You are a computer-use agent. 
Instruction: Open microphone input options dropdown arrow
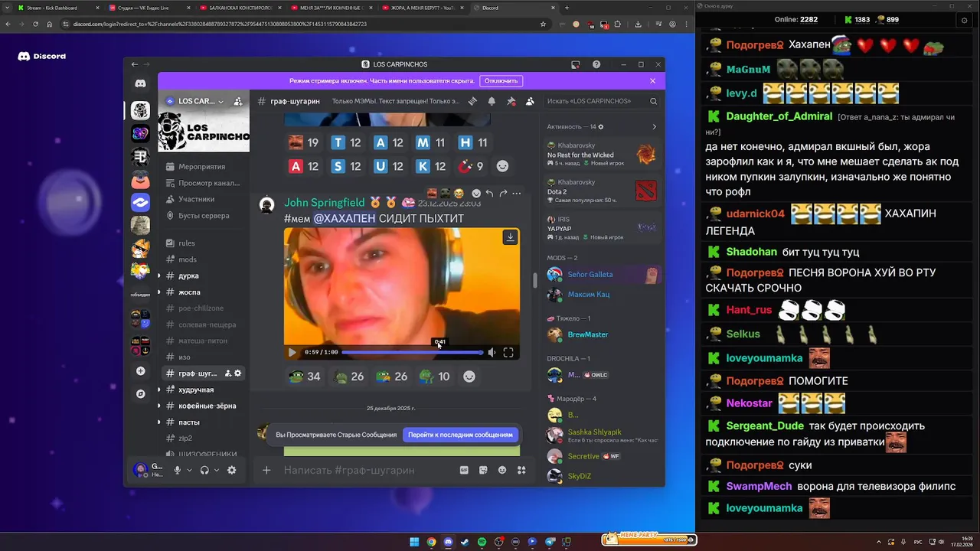pyautogui.click(x=188, y=471)
